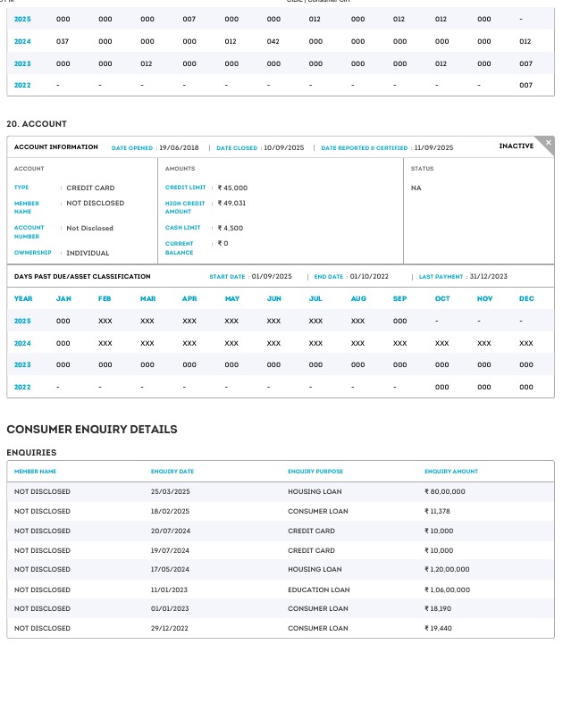This screenshot has height=728, width=563.
Task: Click the DATE OPENED label
Action: pyautogui.click(x=132, y=148)
